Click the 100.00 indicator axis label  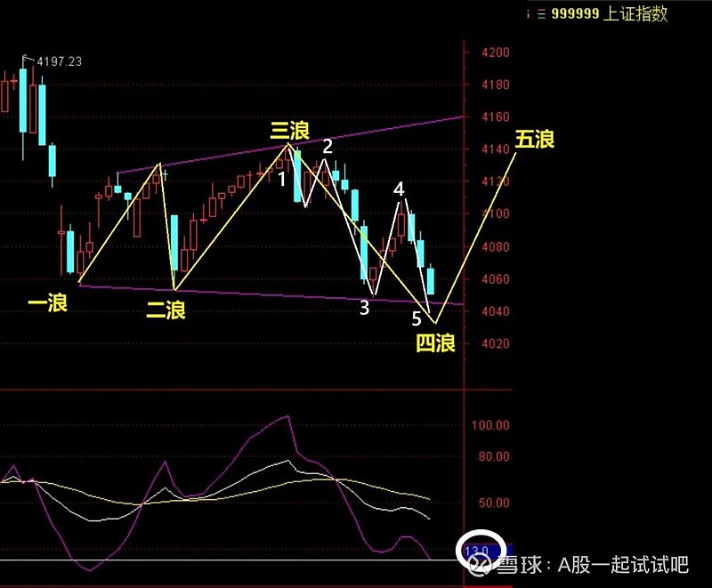tap(490, 425)
